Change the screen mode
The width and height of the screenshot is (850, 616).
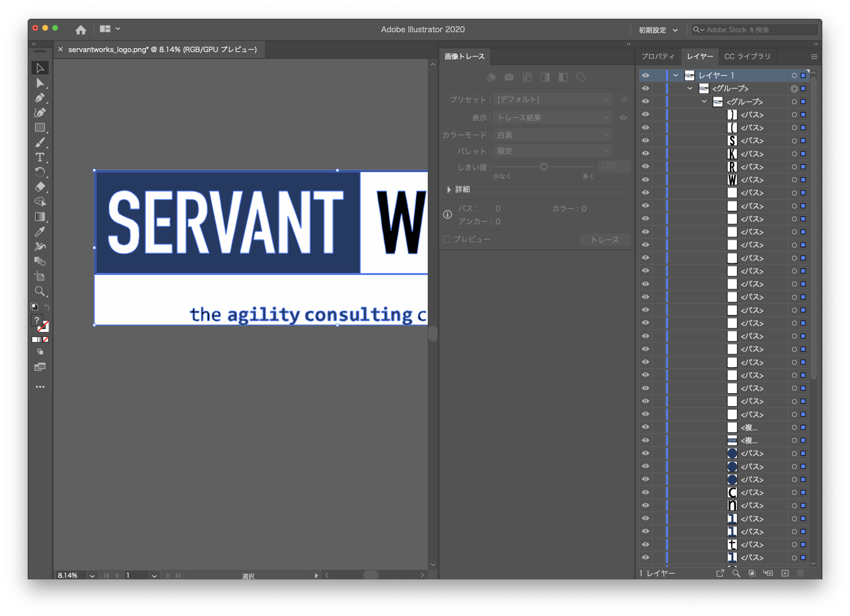[40, 367]
